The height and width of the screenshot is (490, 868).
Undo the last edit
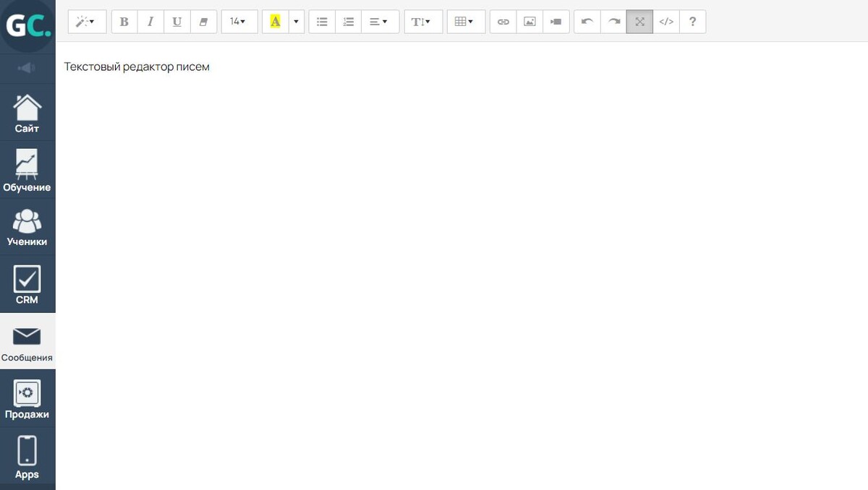click(x=587, y=22)
